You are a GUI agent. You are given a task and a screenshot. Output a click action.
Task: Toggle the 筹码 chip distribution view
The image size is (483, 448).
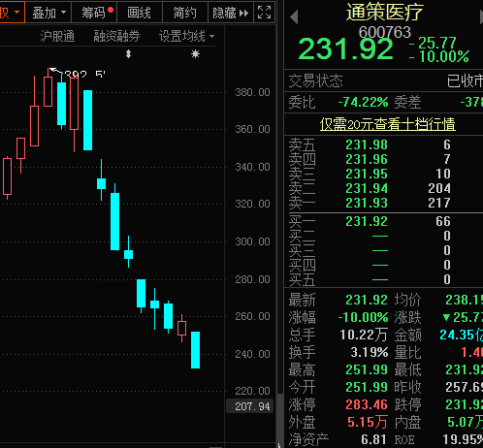coord(94,13)
